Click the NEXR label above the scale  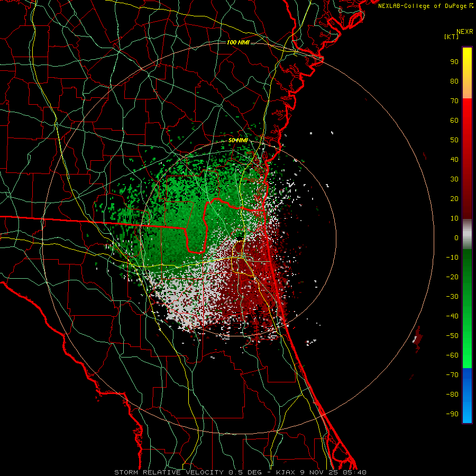[465, 32]
